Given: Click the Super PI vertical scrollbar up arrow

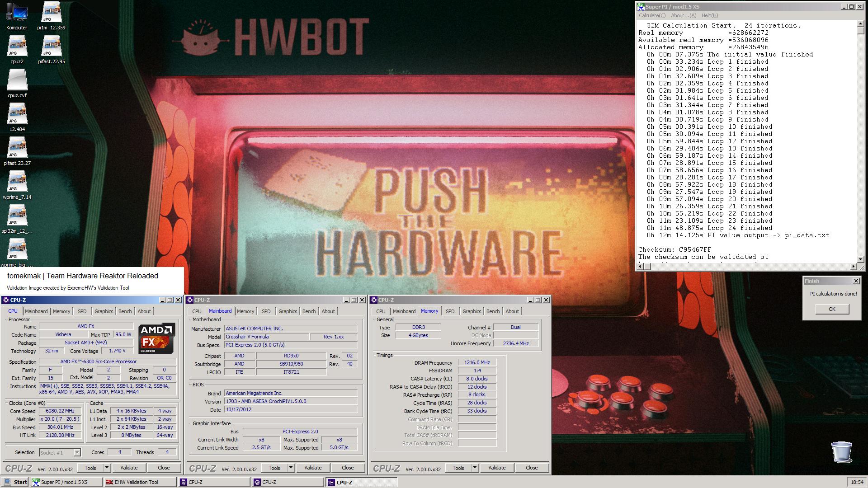Looking at the screenshot, I should click(x=860, y=24).
